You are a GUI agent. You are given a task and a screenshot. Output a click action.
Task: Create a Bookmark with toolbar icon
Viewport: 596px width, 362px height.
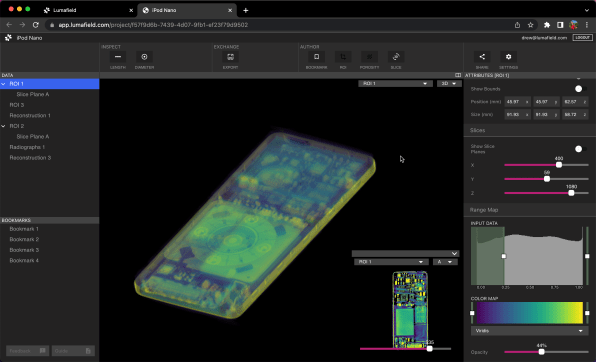tap(316, 57)
